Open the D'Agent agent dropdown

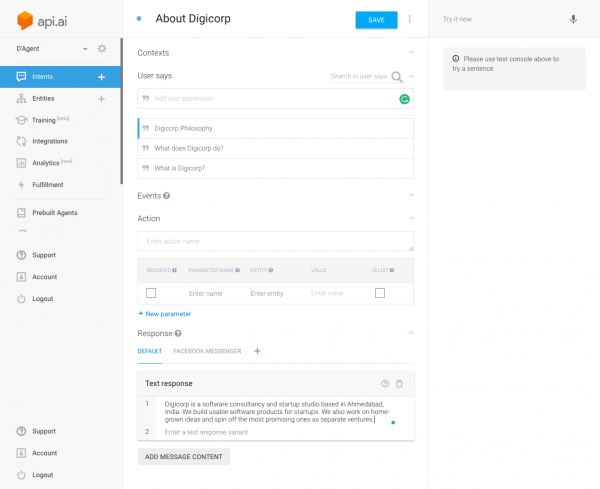click(85, 49)
